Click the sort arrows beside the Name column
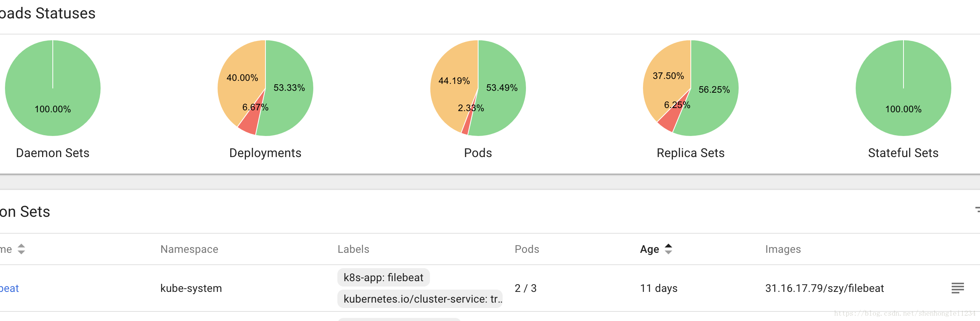This screenshot has width=980, height=321. point(21,249)
